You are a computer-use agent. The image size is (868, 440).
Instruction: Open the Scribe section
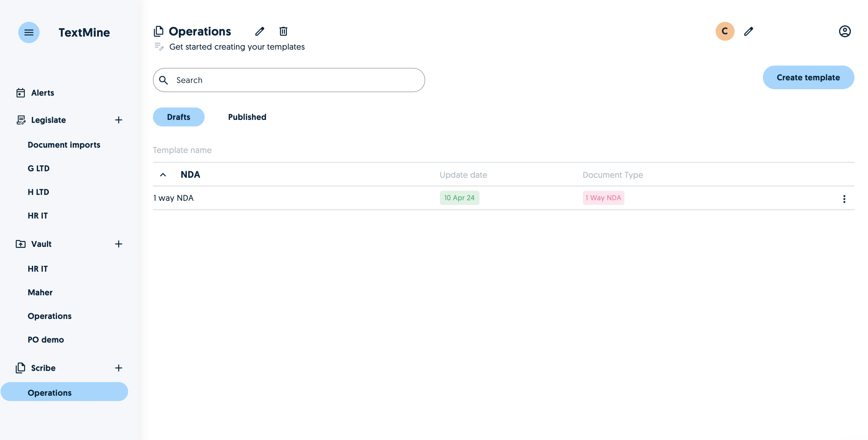pos(43,368)
